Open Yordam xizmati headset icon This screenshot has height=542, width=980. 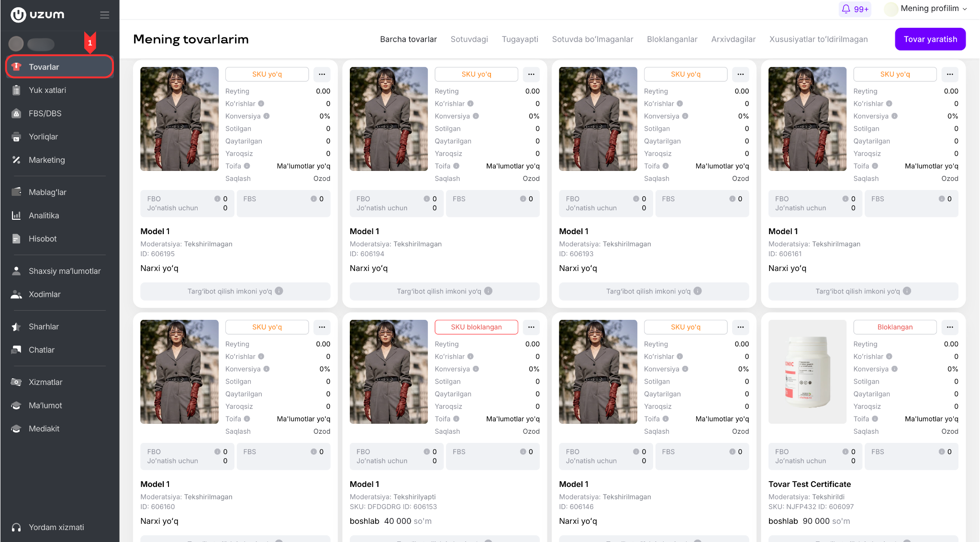coord(16,527)
